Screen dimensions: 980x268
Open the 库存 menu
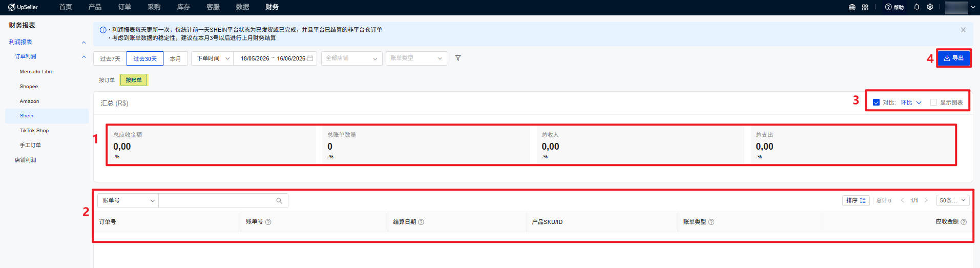point(183,7)
